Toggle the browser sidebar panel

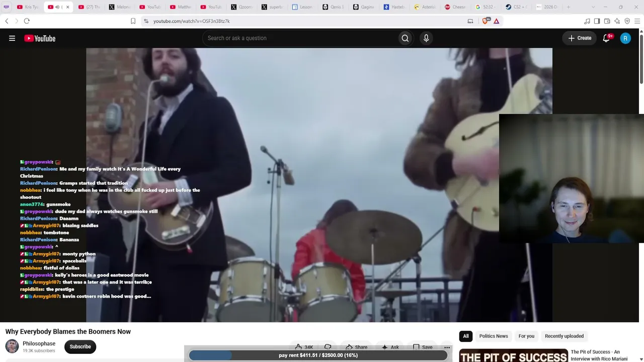pos(597,21)
